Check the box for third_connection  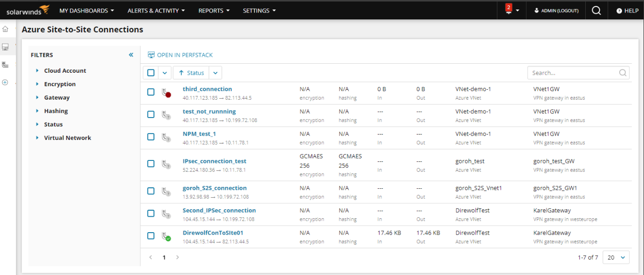click(151, 92)
